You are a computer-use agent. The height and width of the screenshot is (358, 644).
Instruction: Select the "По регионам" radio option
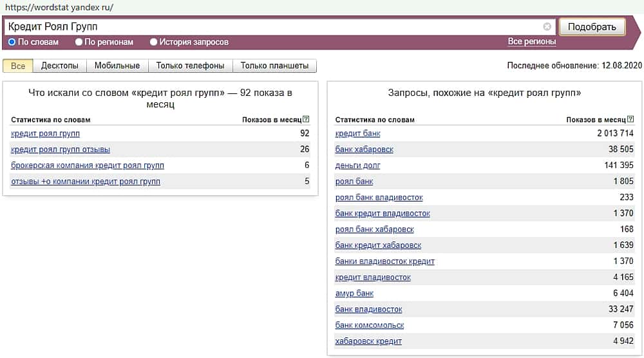[x=79, y=42]
